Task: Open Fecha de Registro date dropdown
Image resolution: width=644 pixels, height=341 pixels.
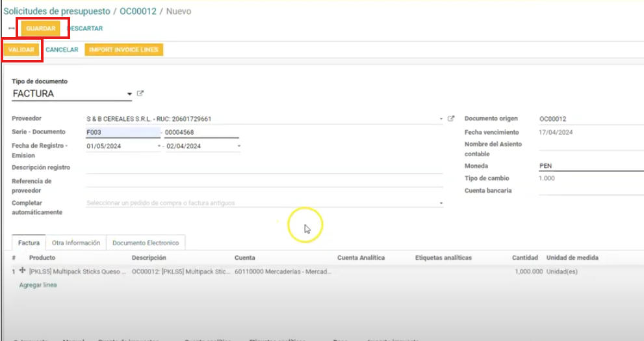Action: (x=158, y=146)
